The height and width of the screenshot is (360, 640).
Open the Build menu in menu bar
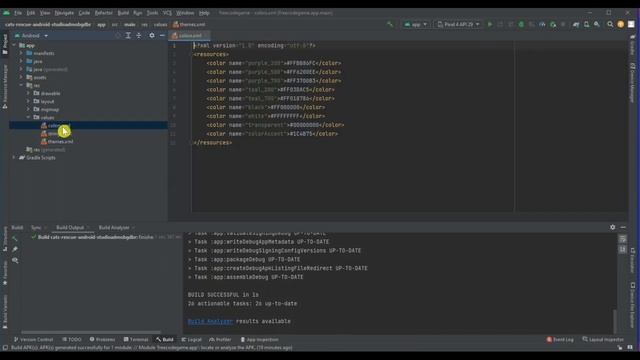pyautogui.click(x=123, y=13)
